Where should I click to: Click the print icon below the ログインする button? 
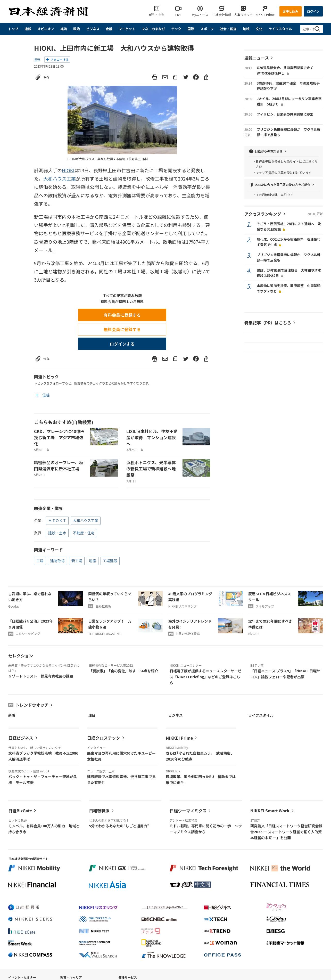154,359
